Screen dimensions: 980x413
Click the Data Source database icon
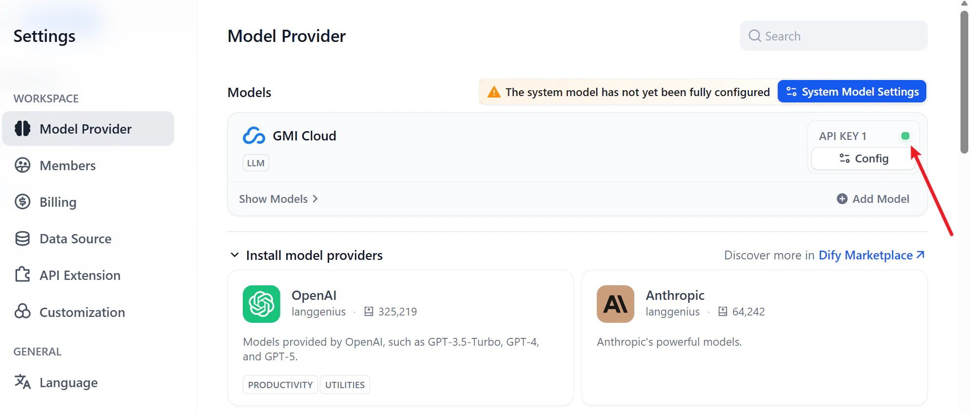click(x=22, y=238)
